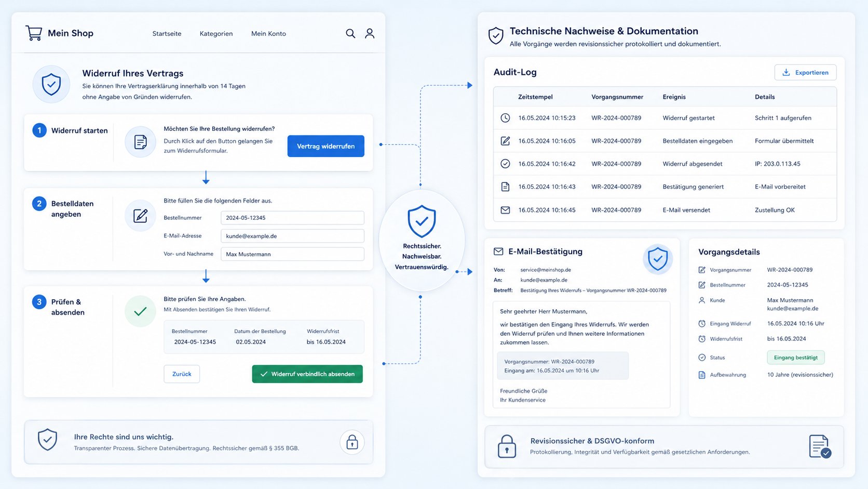Select the IP: 203.0.113.45 detail cell
868x489 pixels.
coord(778,164)
